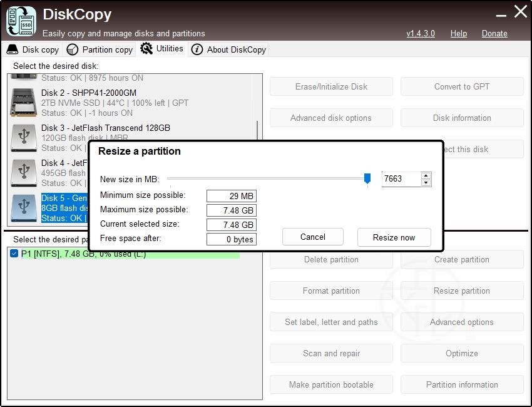Open the Disk copy tab
Viewport: 532px width, 407px height.
[33, 49]
